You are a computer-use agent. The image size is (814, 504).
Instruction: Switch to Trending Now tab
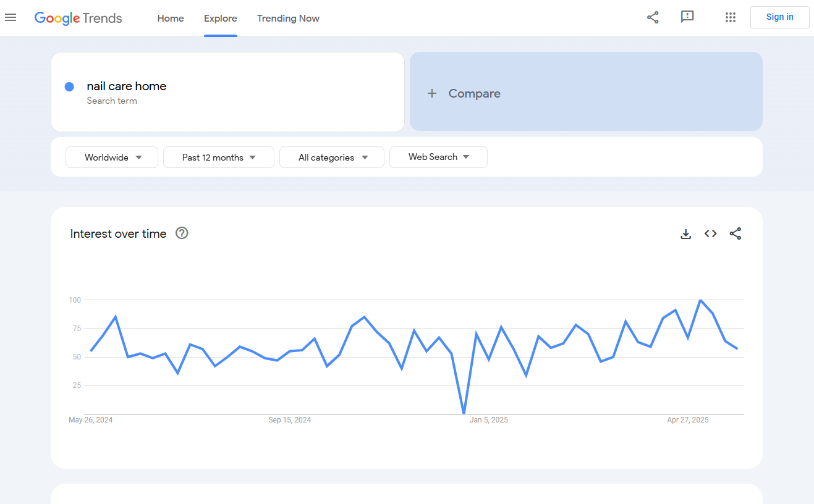[x=288, y=19]
